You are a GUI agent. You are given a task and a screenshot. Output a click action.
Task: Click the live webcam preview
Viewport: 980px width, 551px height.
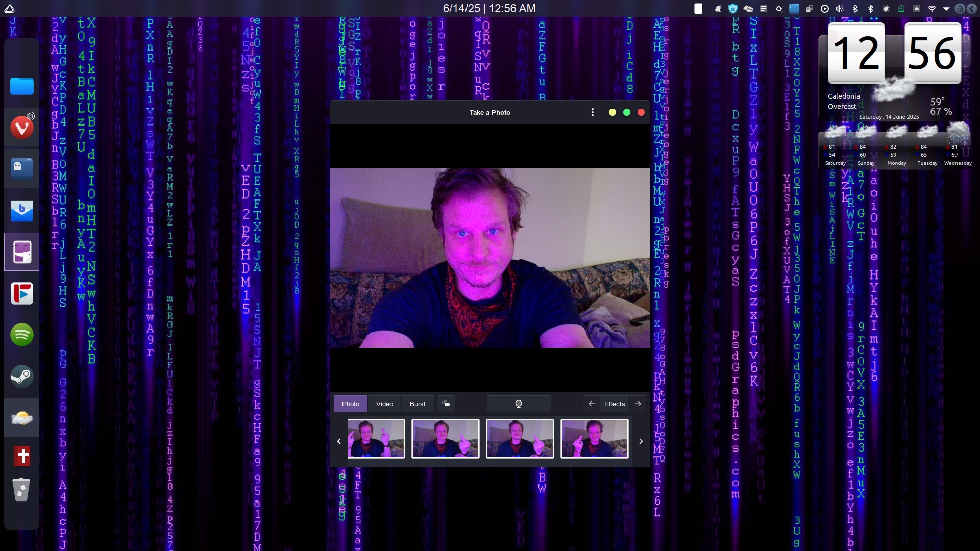(x=490, y=258)
